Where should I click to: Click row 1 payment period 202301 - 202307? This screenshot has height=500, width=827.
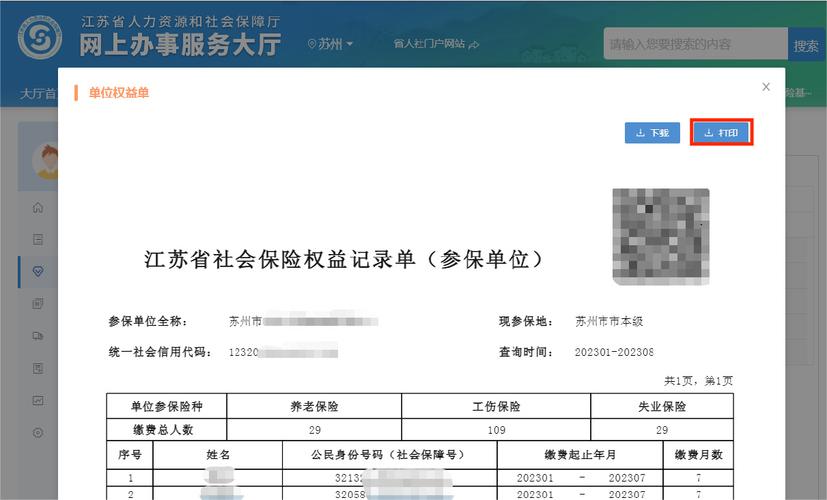pos(580,478)
